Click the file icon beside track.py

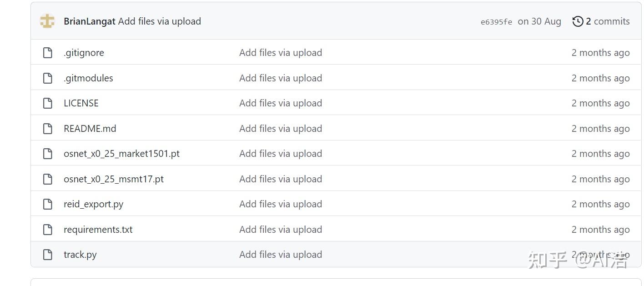coord(48,255)
